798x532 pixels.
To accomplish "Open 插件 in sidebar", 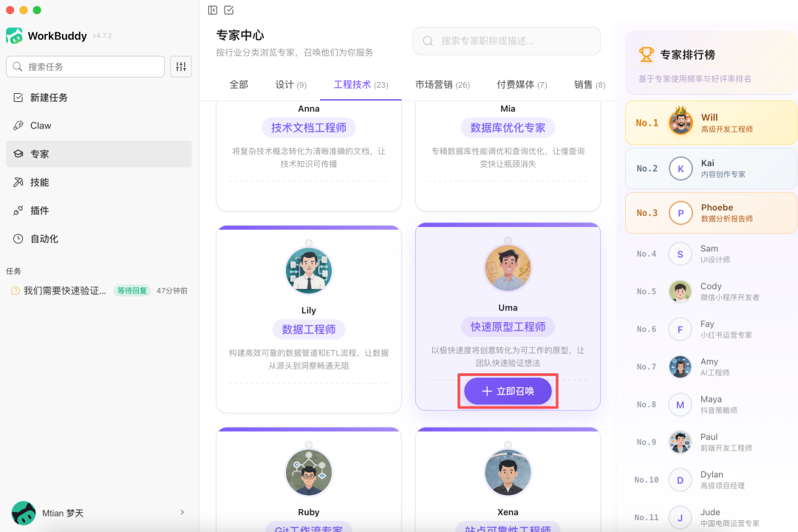I will coord(99,211).
